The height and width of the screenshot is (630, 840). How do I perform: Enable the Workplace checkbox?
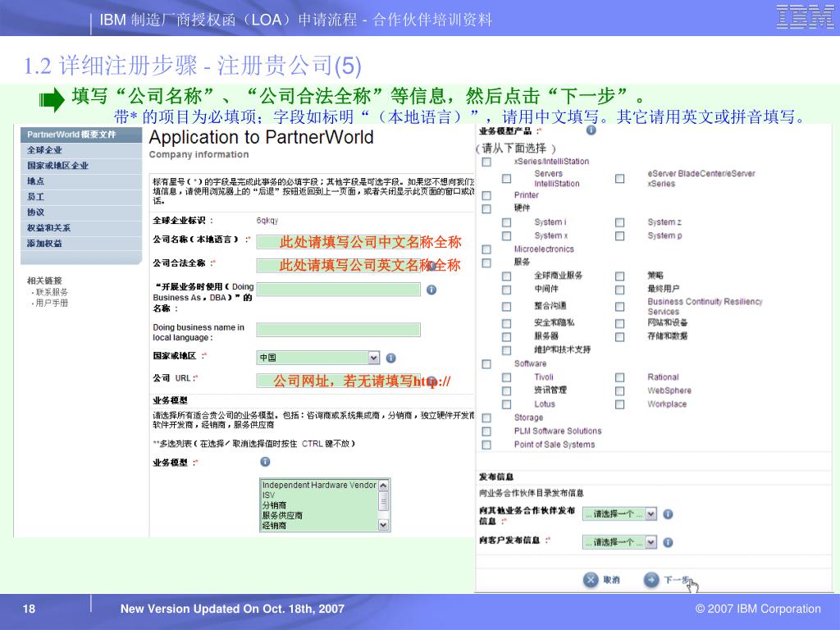pyautogui.click(x=620, y=404)
